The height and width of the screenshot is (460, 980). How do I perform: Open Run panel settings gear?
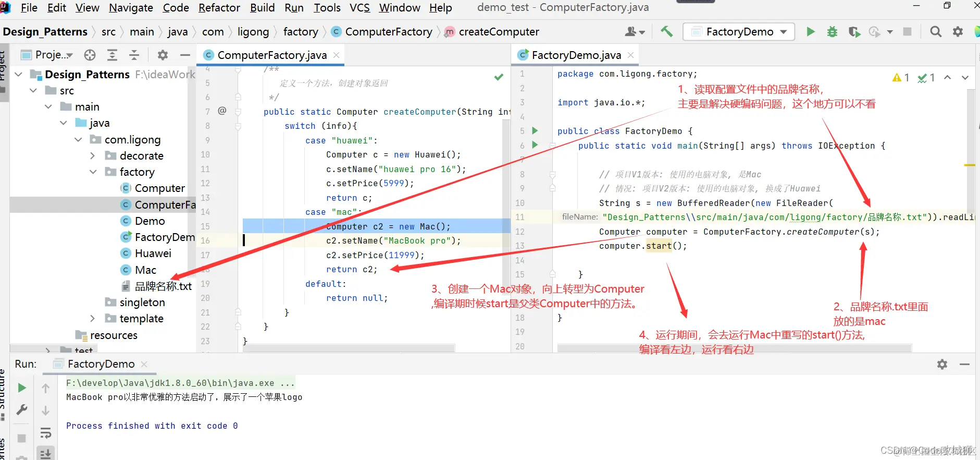tap(942, 364)
